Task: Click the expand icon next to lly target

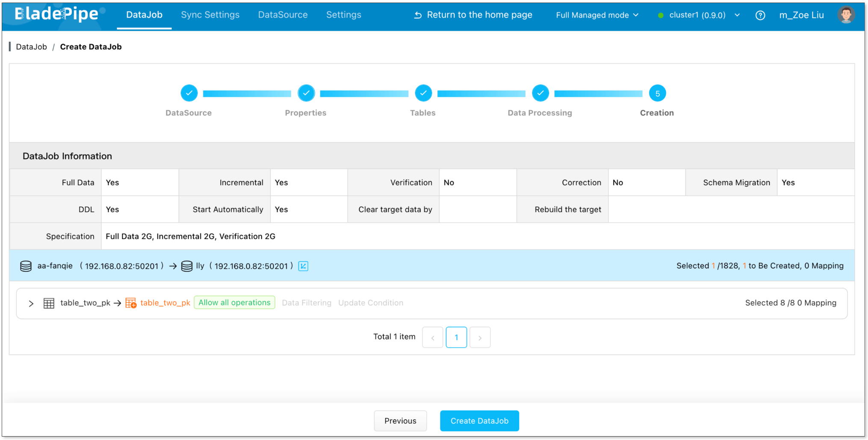Action: click(x=303, y=266)
